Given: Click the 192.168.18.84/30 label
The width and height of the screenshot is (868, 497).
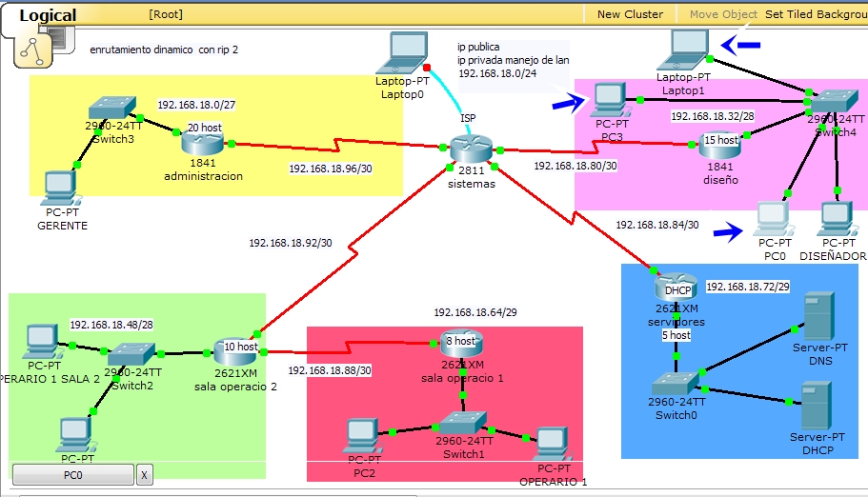Looking at the screenshot, I should 657,225.
